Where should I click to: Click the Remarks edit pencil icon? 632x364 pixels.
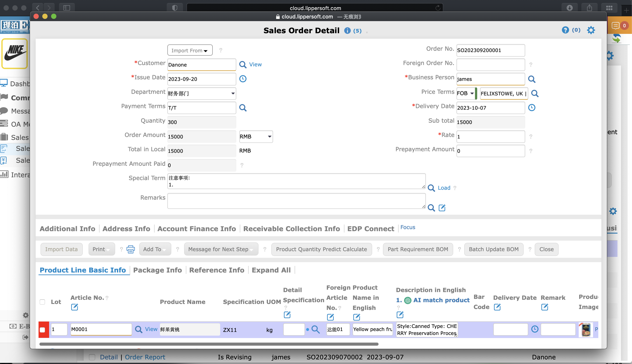442,208
